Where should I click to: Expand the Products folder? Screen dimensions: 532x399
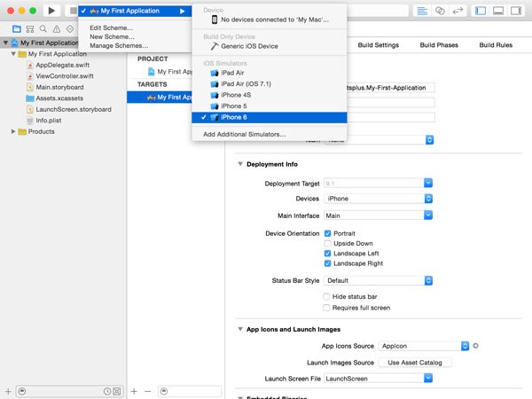click(13, 131)
